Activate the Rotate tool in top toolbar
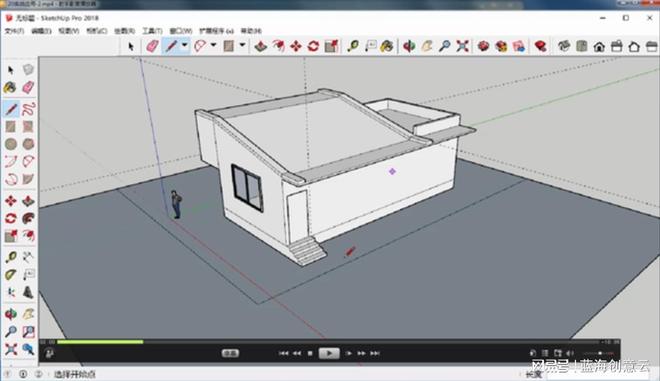This screenshot has height=381, width=660. click(x=313, y=46)
